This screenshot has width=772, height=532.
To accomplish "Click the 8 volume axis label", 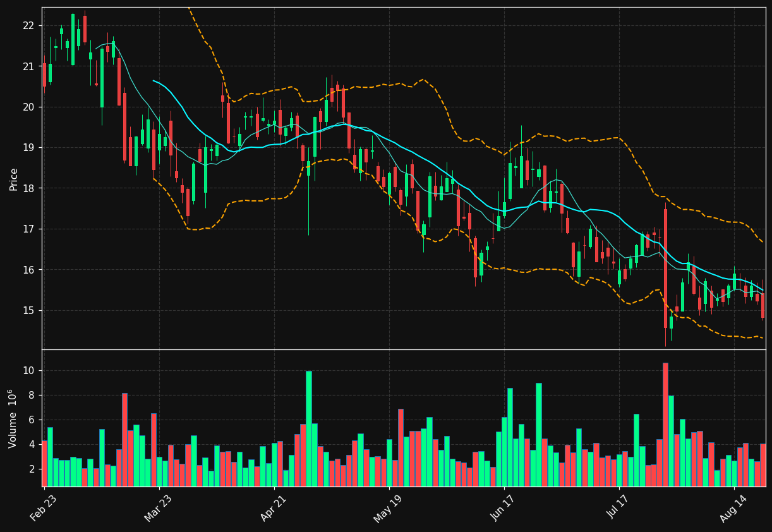I will coord(32,395).
